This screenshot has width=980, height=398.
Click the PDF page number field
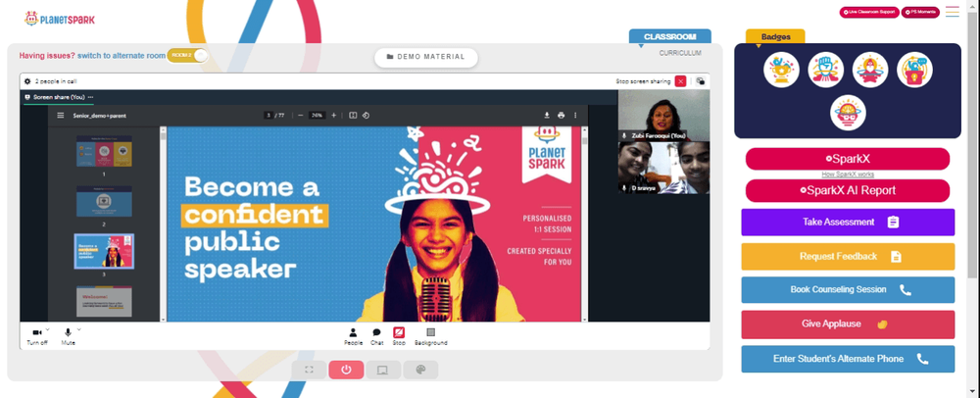pos(269,115)
